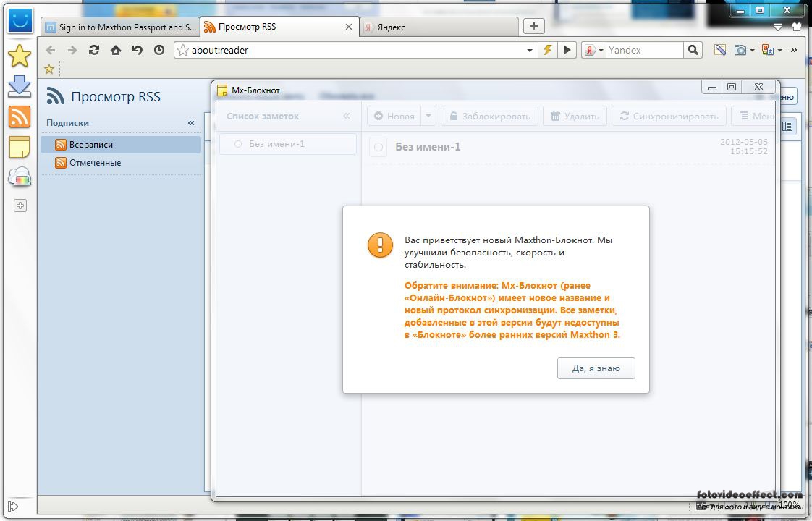The width and height of the screenshot is (812, 521).
Task: Click the pen-and-note toolbar icon
Action: click(x=720, y=50)
